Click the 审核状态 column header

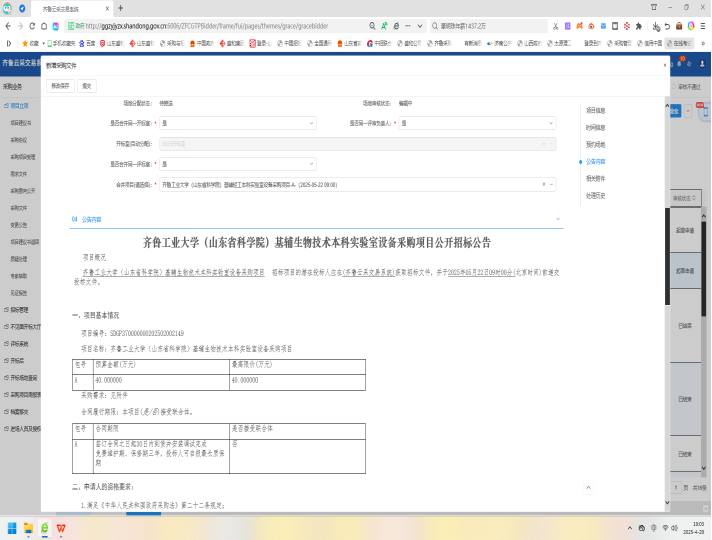[686, 198]
